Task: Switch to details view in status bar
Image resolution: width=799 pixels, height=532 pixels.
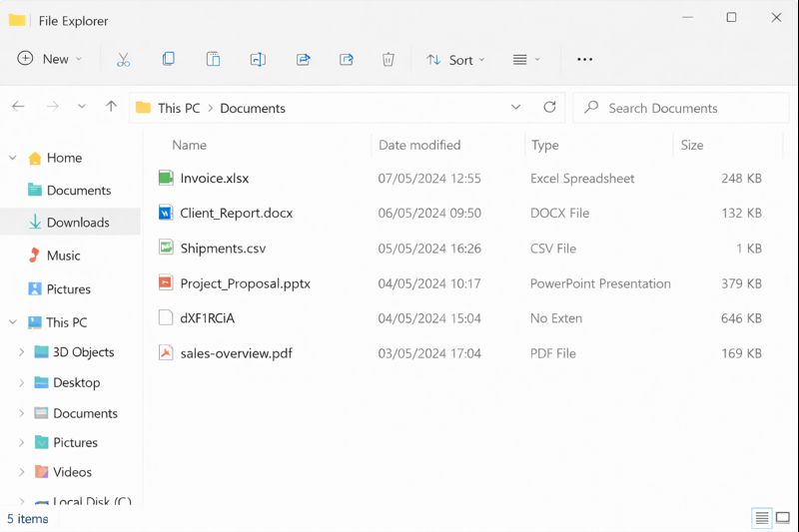Action: (x=762, y=518)
